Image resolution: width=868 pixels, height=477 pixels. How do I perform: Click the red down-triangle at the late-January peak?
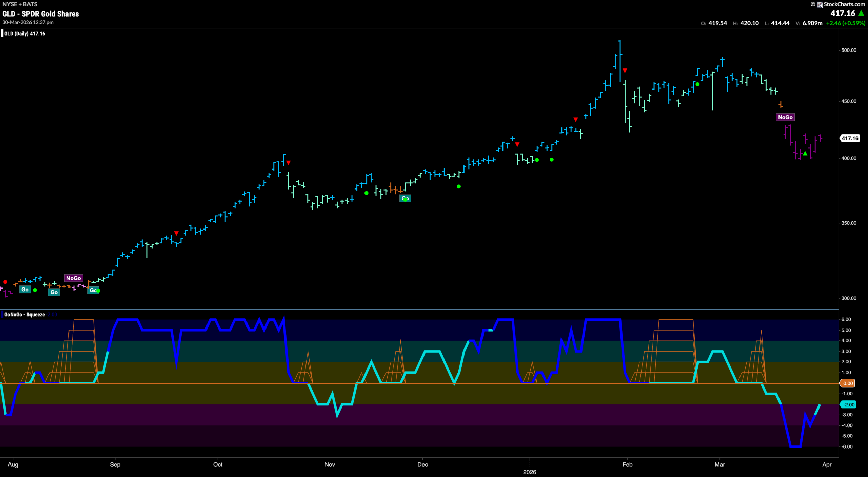pyautogui.click(x=625, y=71)
